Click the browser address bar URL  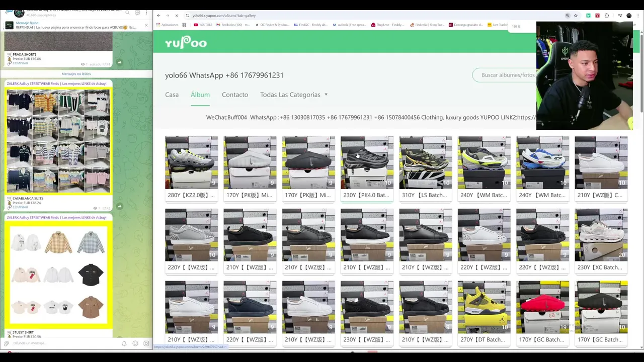[224, 16]
